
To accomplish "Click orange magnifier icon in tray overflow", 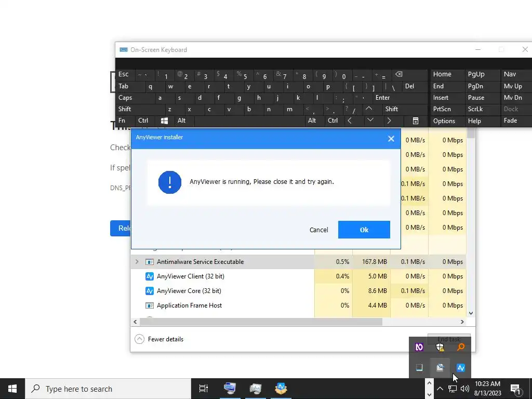I will coord(460,347).
